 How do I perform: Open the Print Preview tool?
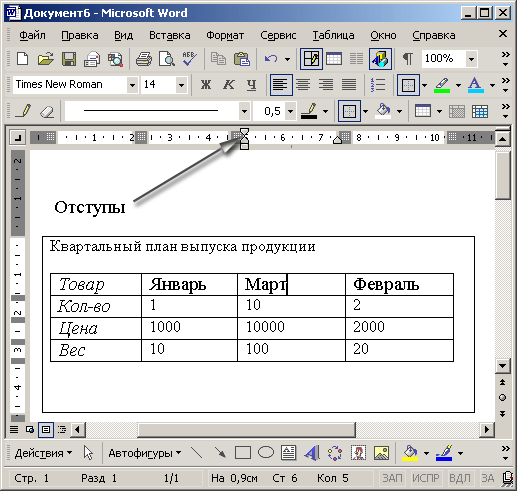tap(167, 59)
